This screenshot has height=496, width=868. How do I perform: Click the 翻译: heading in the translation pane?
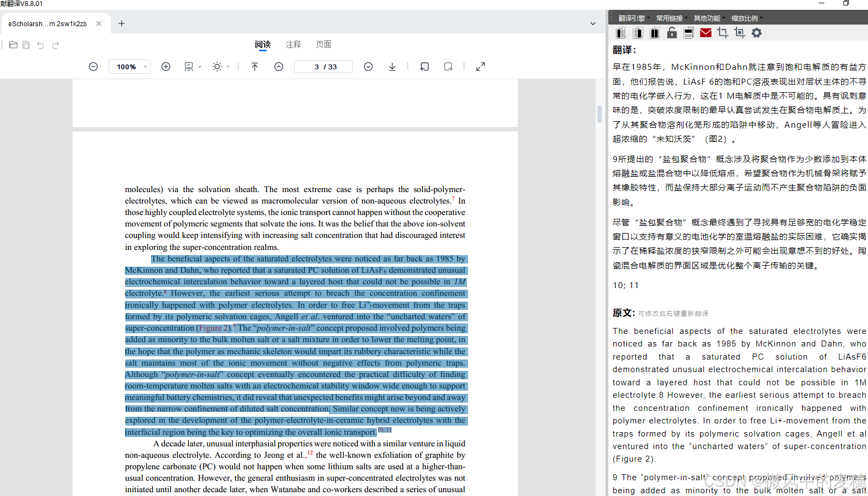624,50
